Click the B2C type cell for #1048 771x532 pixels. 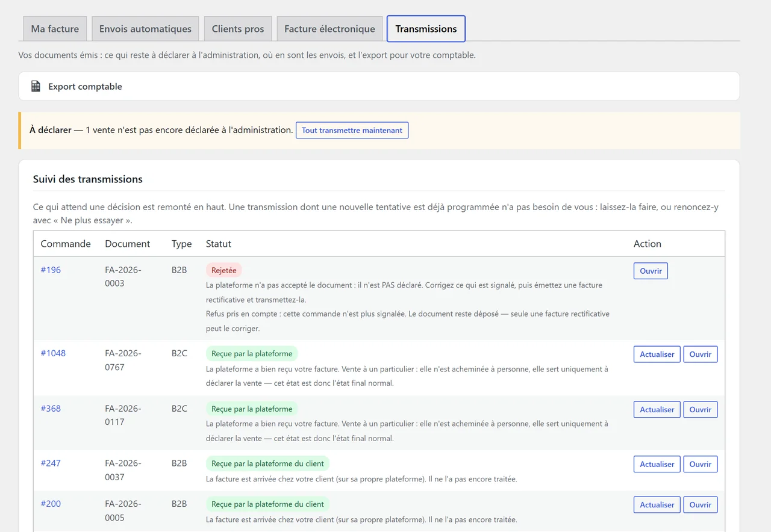pyautogui.click(x=179, y=353)
